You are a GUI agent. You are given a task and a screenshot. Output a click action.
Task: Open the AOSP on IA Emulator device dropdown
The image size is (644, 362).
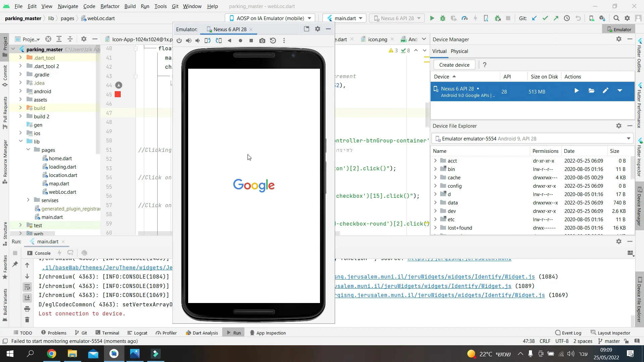[270, 18]
